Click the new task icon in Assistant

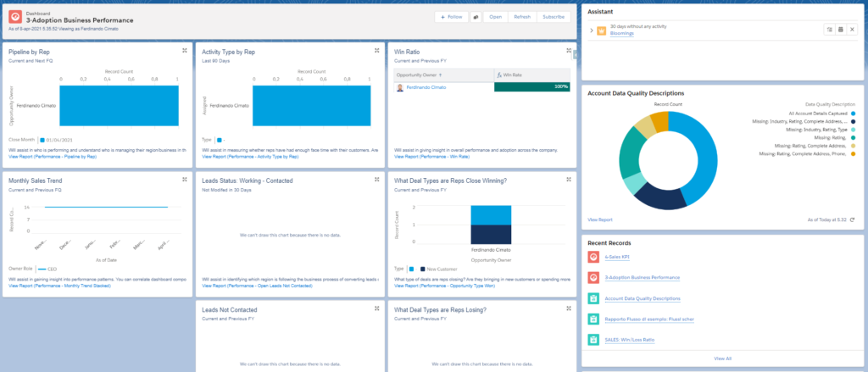coord(829,30)
